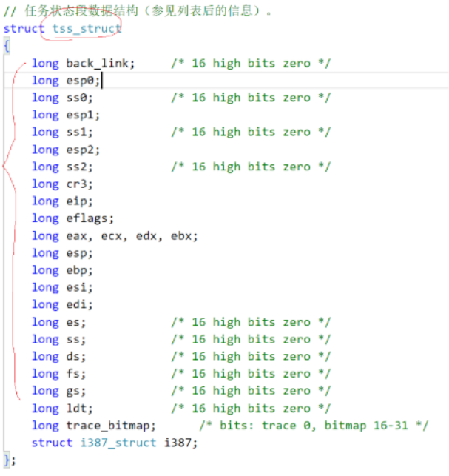Image resolution: width=449 pixels, height=476 pixels.
Task: Click the edx variable in register line
Action: pyautogui.click(x=146, y=235)
